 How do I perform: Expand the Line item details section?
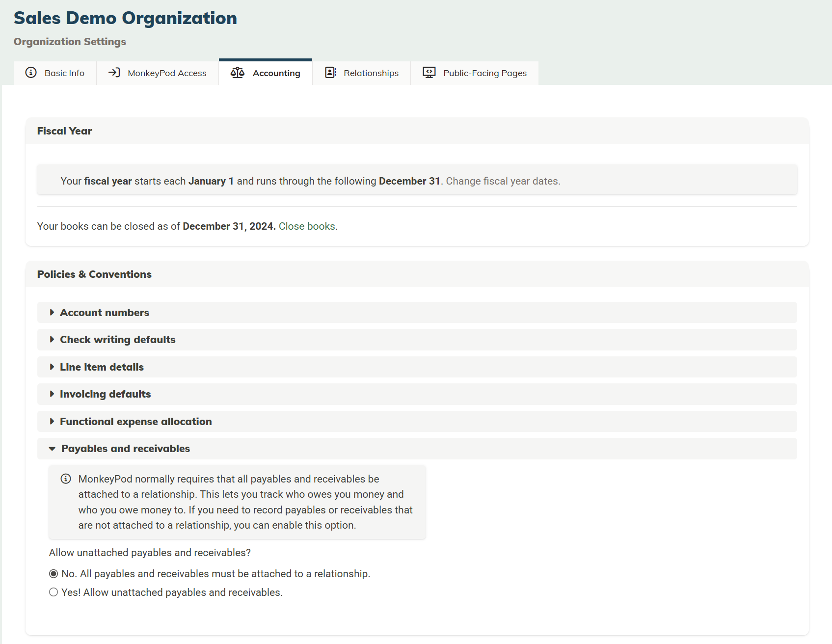[x=102, y=367]
